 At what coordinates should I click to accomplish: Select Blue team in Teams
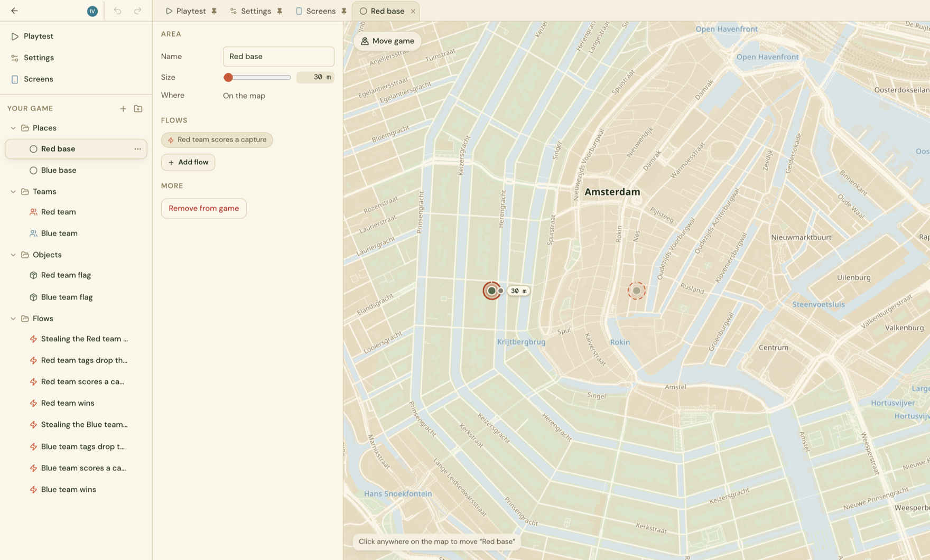tap(76, 234)
